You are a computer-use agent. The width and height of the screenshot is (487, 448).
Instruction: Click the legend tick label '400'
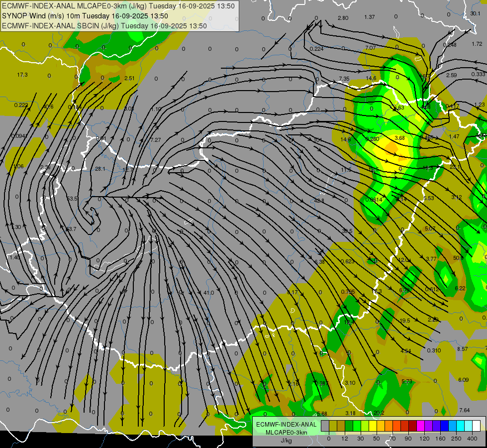click(x=472, y=439)
